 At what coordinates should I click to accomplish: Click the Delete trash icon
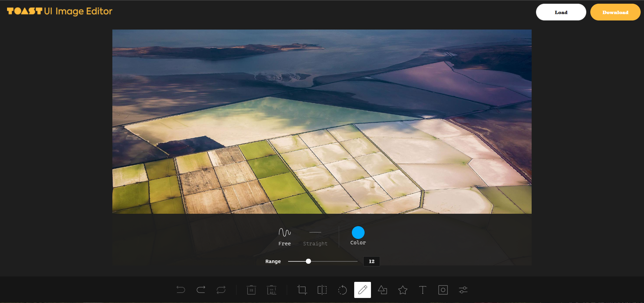(x=251, y=290)
